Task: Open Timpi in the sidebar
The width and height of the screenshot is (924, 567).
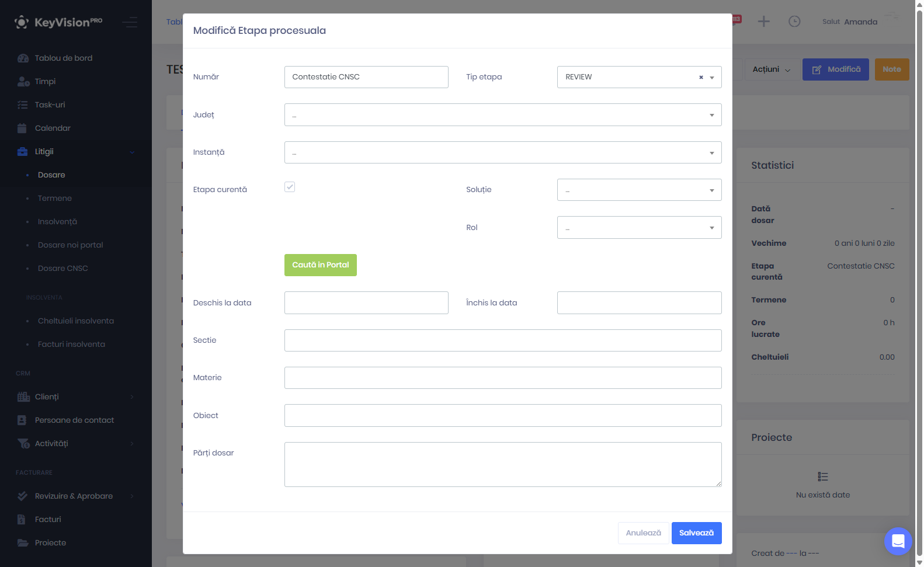Action: point(45,81)
